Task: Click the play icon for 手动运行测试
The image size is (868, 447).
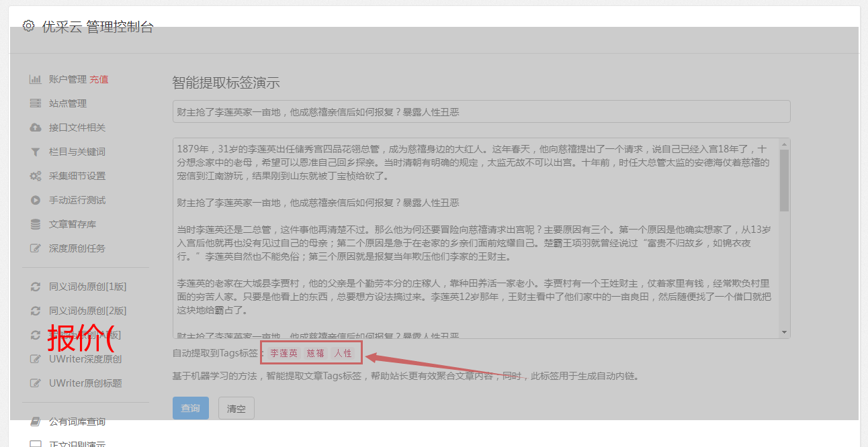Action: [x=36, y=200]
